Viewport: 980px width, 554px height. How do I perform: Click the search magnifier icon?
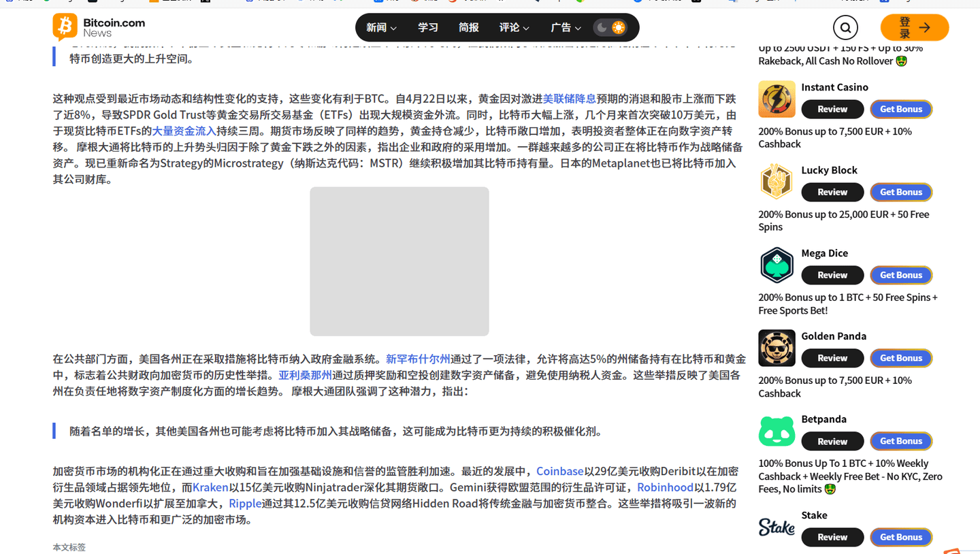click(x=845, y=28)
